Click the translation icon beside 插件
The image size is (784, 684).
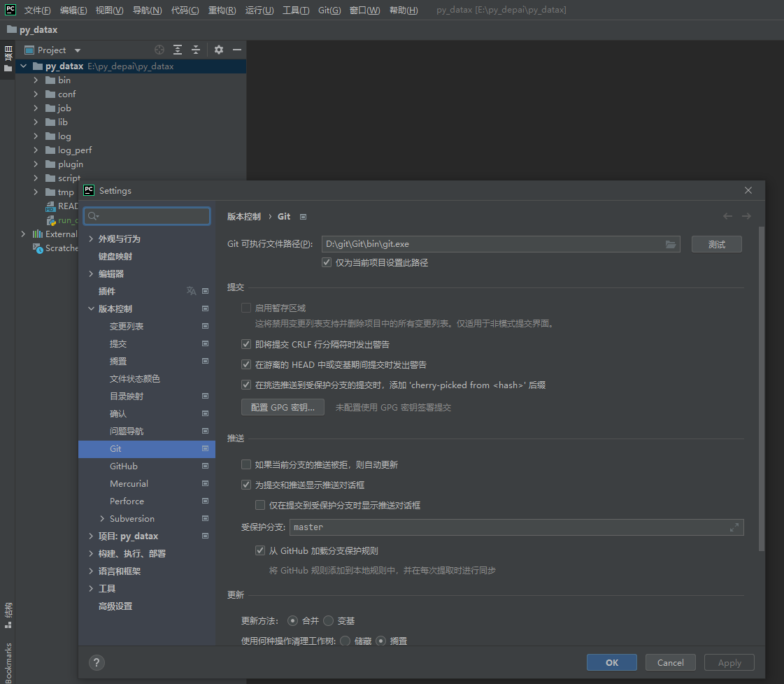(x=191, y=291)
